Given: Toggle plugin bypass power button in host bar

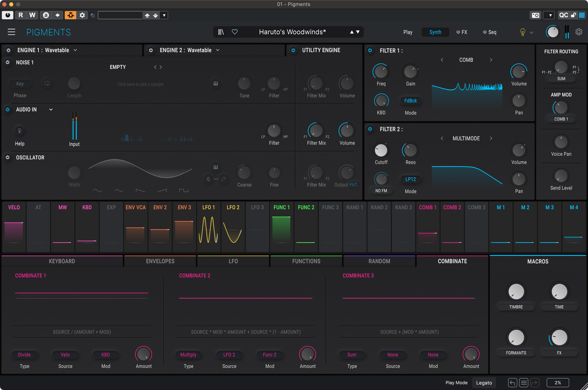Looking at the screenshot, I should click(x=8, y=15).
